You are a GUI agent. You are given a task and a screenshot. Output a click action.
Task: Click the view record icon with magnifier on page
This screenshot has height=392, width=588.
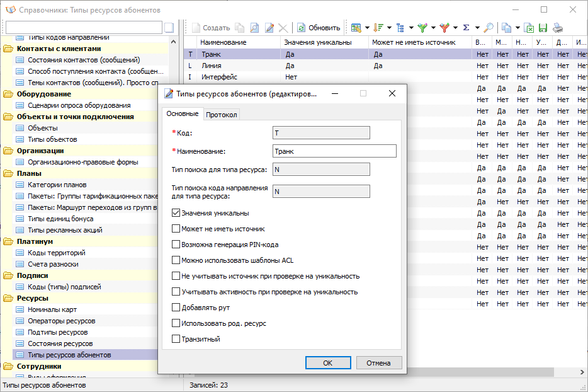(x=254, y=28)
